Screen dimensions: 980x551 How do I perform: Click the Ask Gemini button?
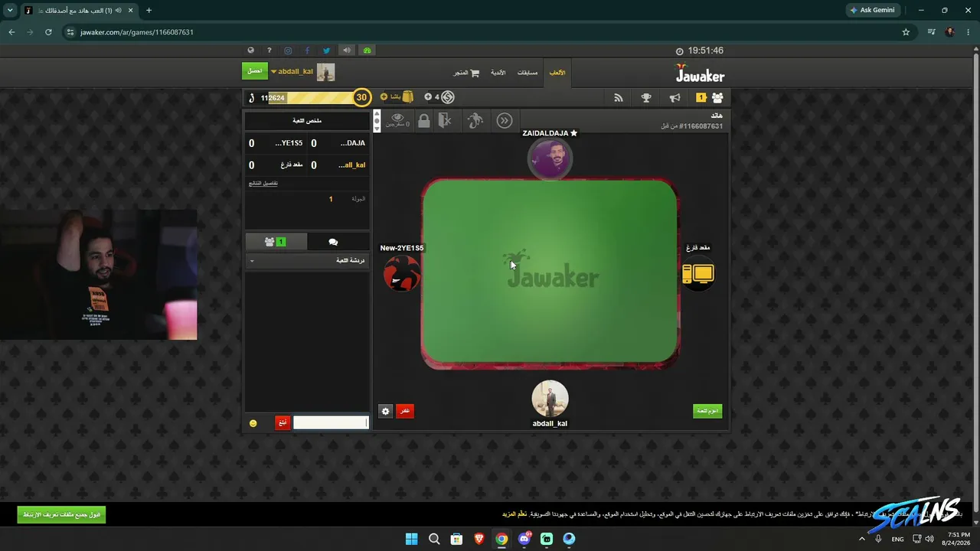tap(872, 11)
